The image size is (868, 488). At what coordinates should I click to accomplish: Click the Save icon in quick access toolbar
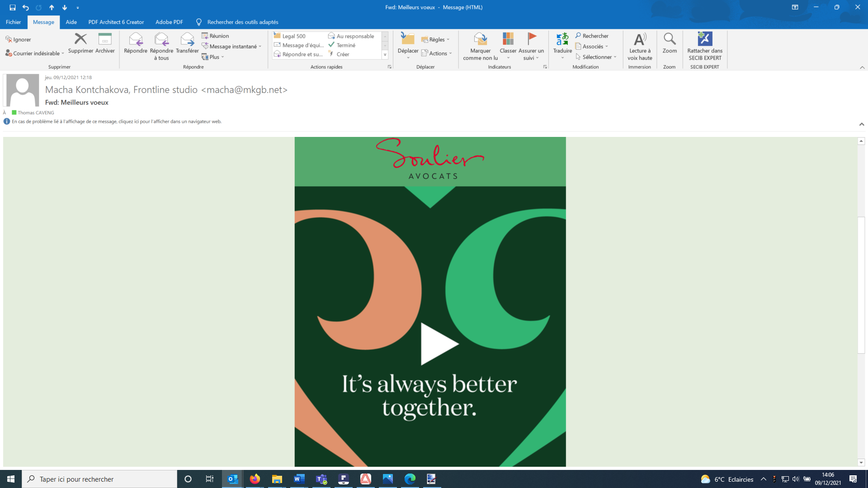click(12, 7)
